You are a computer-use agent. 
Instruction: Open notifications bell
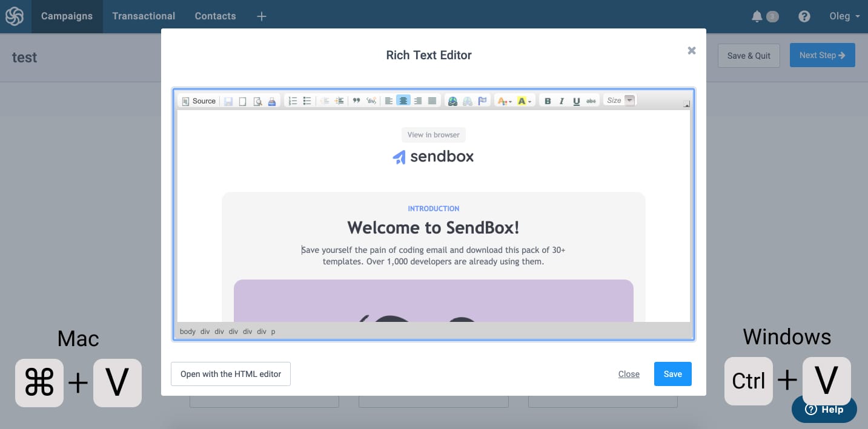[x=757, y=16]
